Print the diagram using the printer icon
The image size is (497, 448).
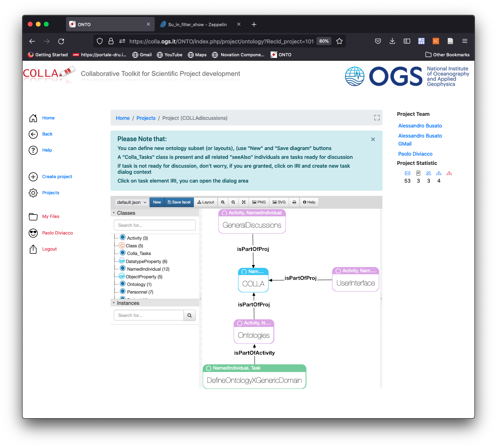(x=294, y=202)
